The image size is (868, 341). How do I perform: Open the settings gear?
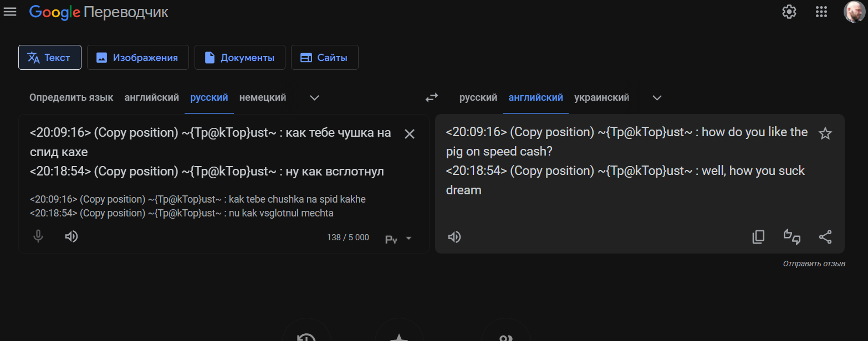pyautogui.click(x=789, y=12)
